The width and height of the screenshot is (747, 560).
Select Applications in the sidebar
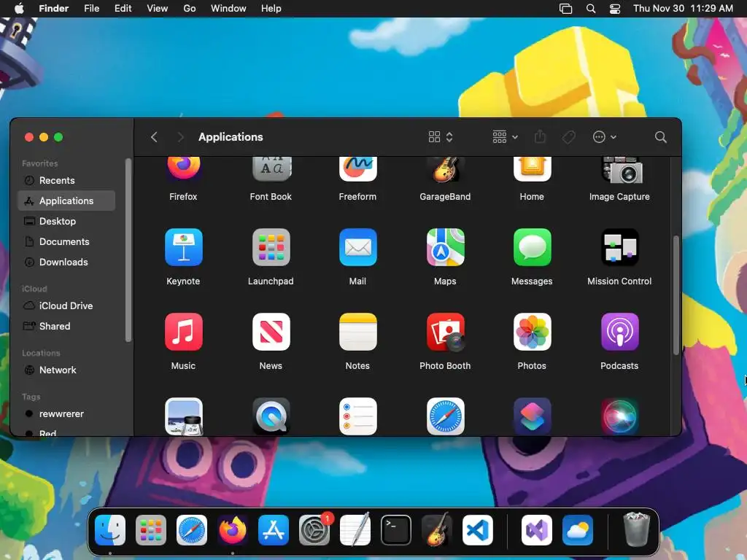(66, 201)
